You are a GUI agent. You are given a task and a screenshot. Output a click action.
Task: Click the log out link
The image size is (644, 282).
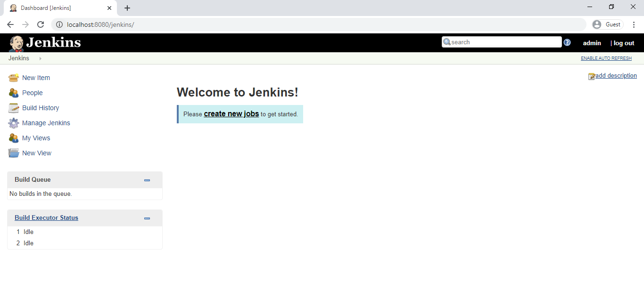(x=624, y=43)
